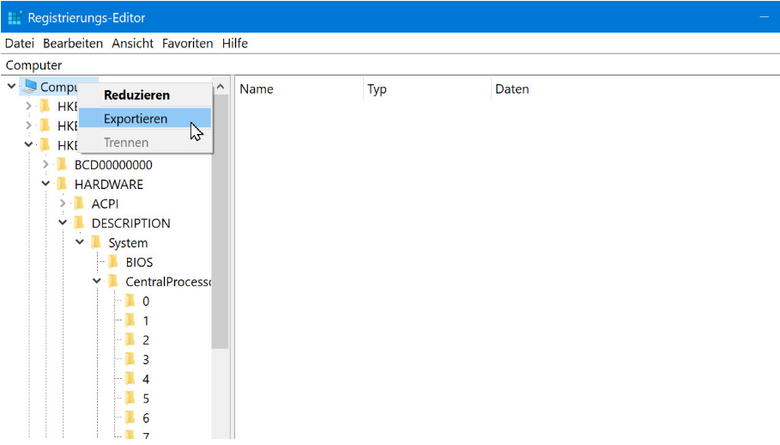Screen dimensions: 780x445
Task: Expand the ACPI key
Action: (63, 204)
